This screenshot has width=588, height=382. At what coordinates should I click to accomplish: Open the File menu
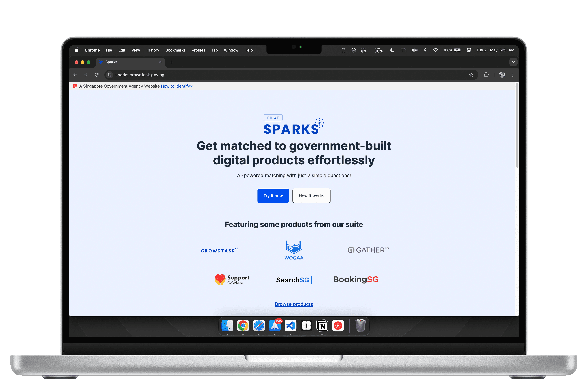(109, 50)
